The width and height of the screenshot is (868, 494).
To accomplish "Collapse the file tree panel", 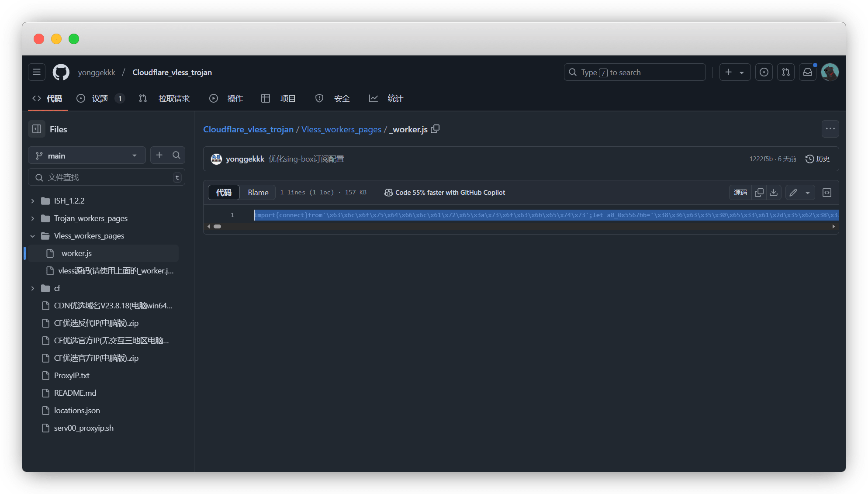I will coord(37,129).
